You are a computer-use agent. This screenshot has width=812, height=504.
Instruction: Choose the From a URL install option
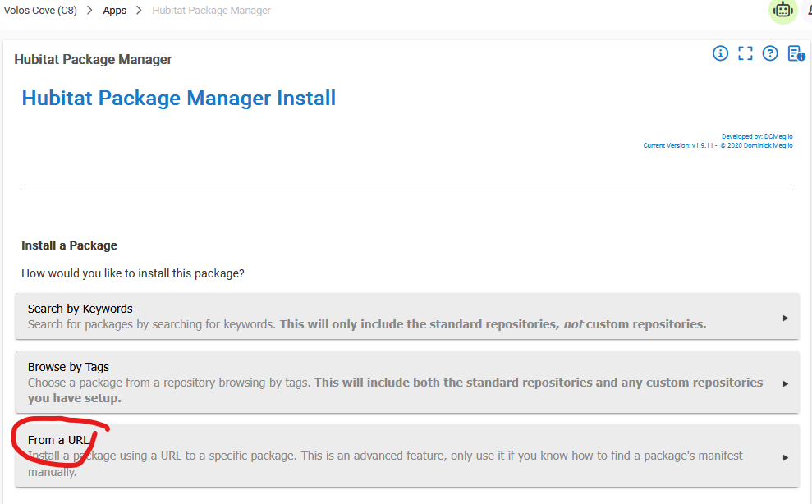(407, 456)
